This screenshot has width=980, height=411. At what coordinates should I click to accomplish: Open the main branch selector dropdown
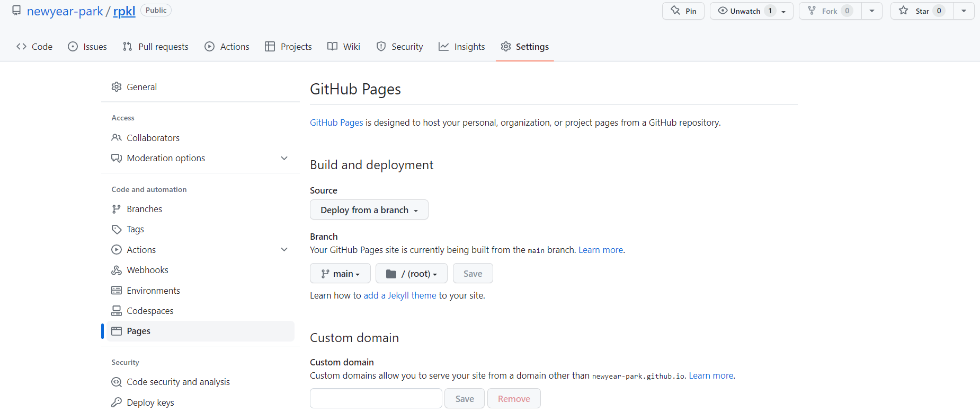coord(340,274)
